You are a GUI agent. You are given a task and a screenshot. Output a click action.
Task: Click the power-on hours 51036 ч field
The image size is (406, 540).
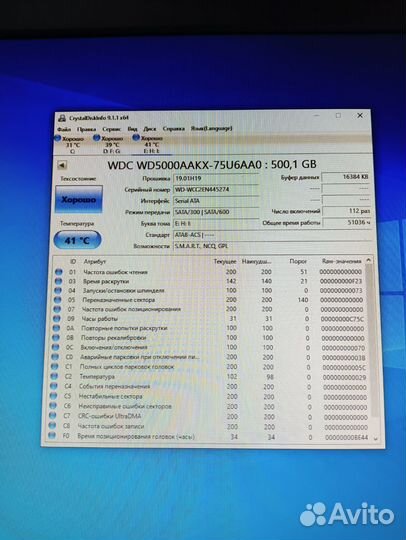pyautogui.click(x=347, y=222)
